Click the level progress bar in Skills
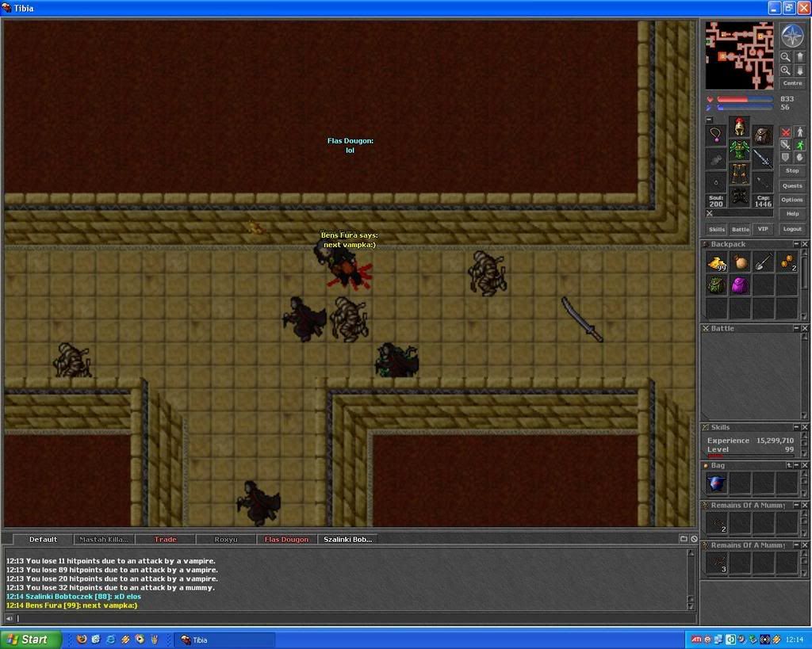The width and height of the screenshot is (812, 649). point(750,456)
